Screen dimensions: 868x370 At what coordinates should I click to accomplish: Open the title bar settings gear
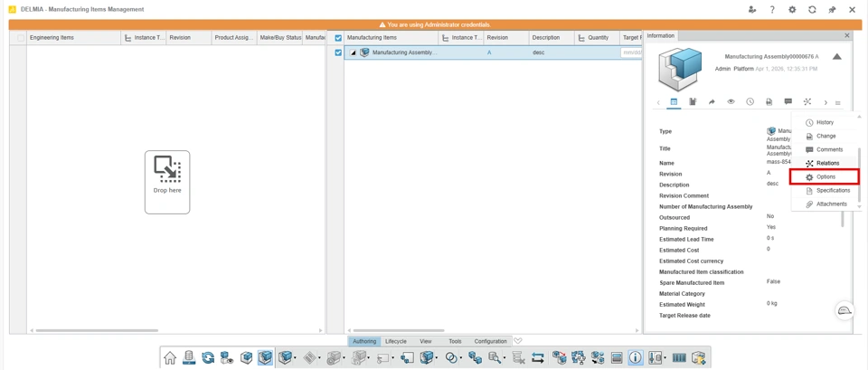click(x=792, y=9)
